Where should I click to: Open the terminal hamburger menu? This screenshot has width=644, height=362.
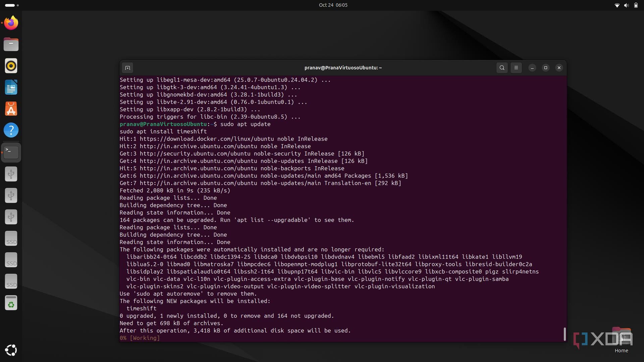pos(516,68)
